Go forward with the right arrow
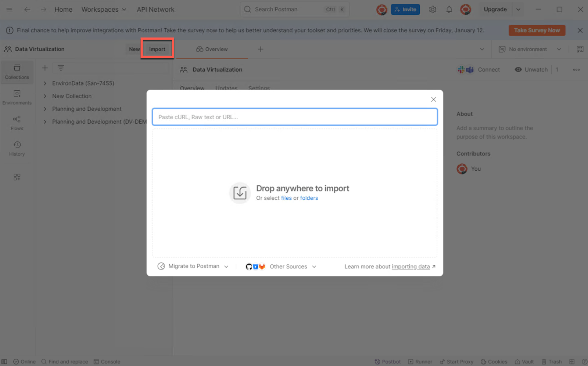The height and width of the screenshot is (366, 588). point(43,10)
